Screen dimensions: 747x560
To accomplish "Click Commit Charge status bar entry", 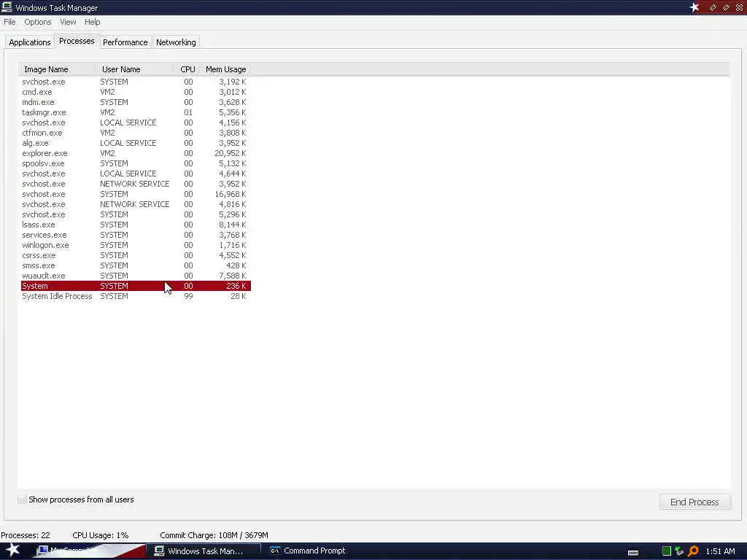I will [x=214, y=535].
